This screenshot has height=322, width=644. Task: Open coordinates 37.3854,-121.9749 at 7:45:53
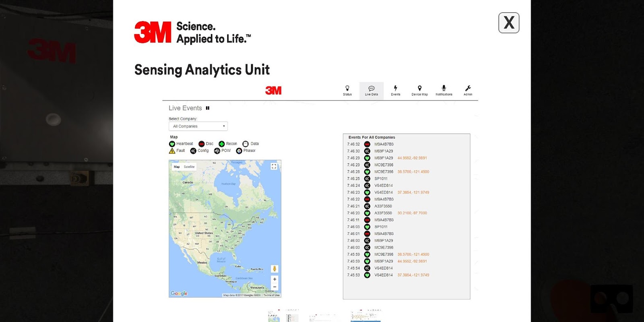[413, 275]
